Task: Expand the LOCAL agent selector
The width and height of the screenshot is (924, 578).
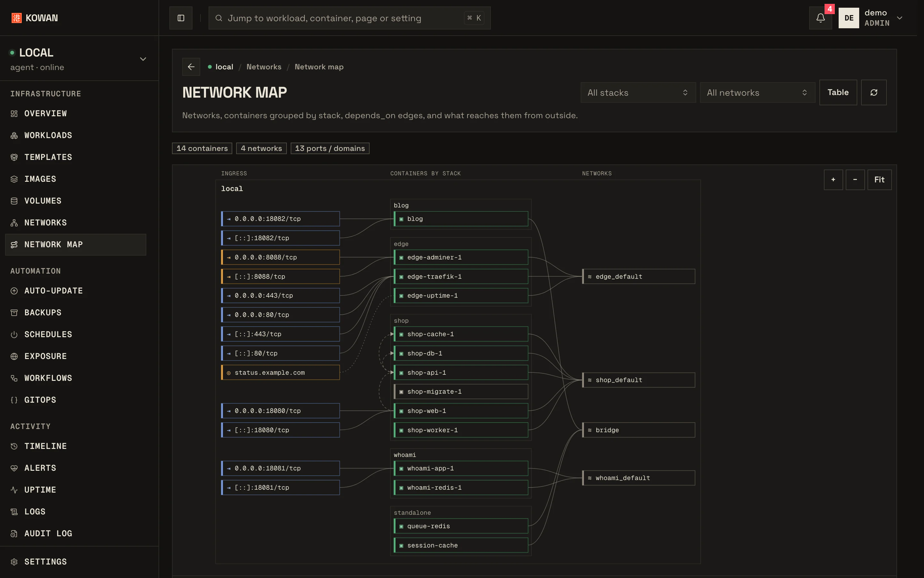Action: (79, 59)
